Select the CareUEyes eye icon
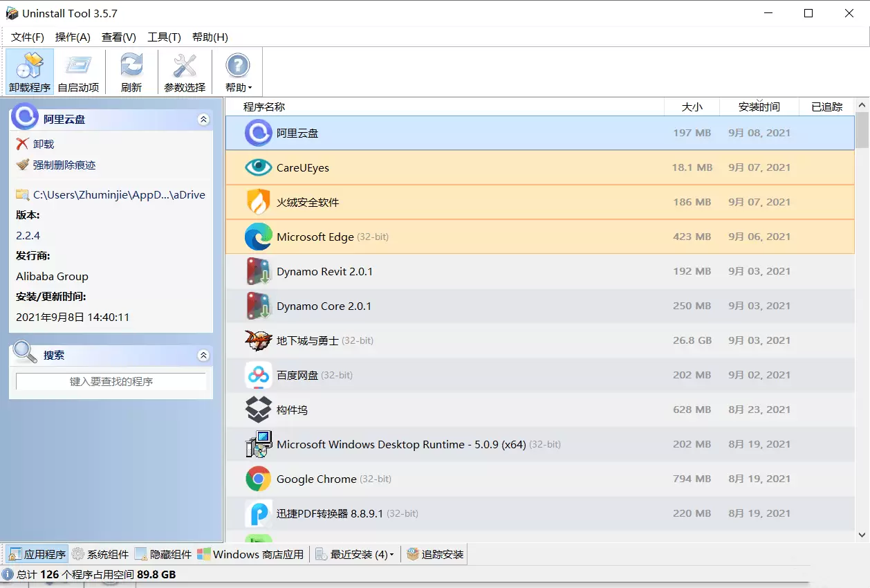Screen dimensions: 870x588 tap(259, 167)
